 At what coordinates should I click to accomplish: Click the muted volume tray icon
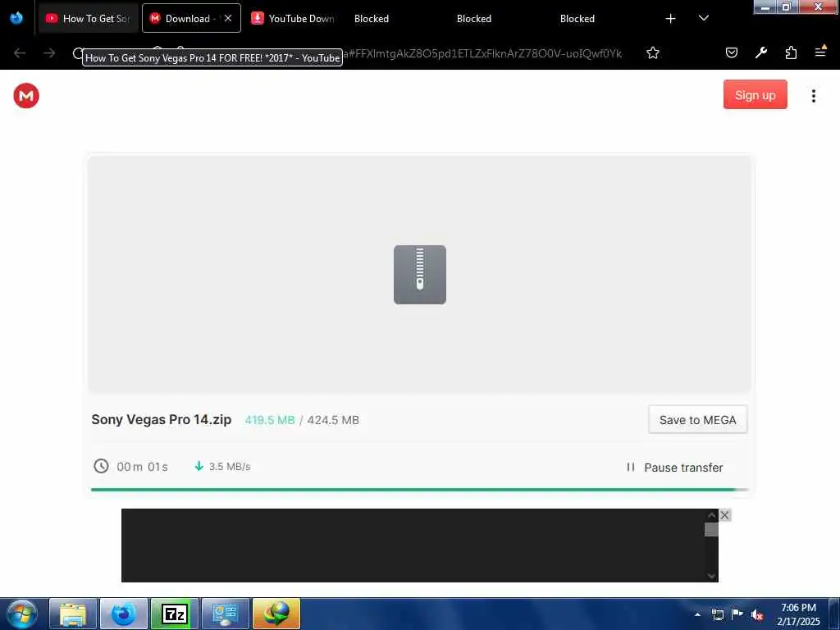click(757, 614)
